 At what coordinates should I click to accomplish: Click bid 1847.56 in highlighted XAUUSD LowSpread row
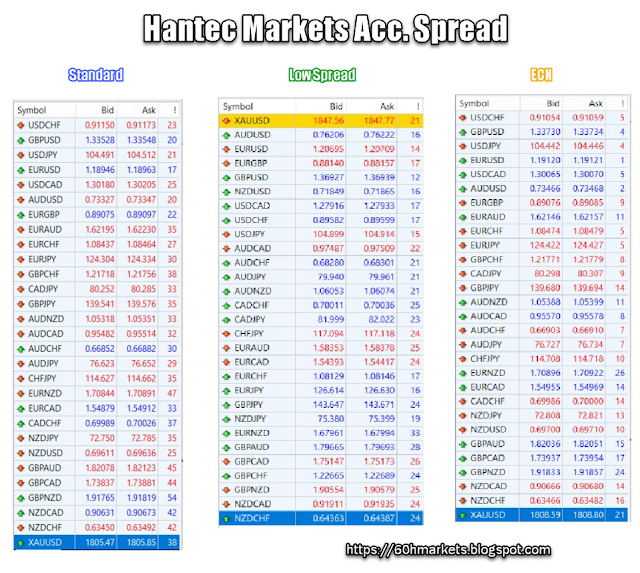329,121
